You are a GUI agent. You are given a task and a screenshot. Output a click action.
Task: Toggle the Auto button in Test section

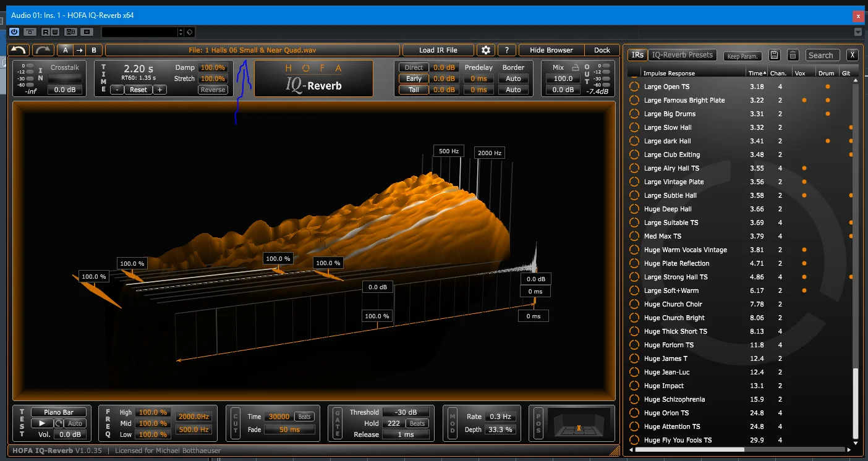(75, 423)
